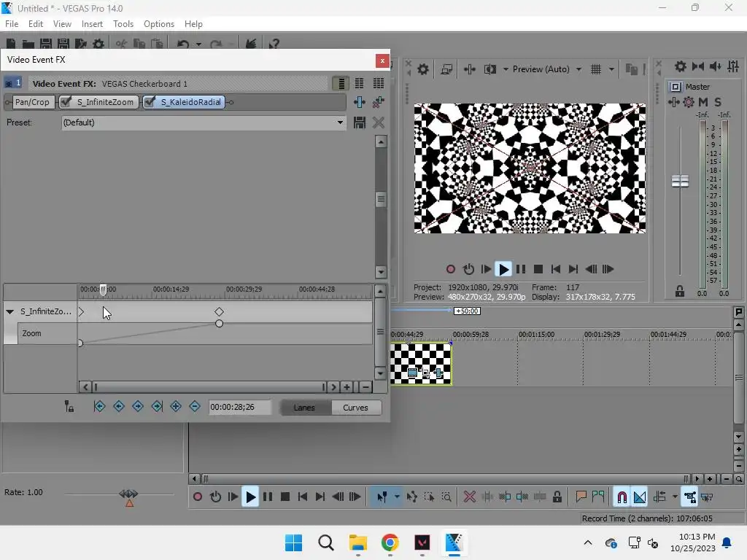Mute the Master bus with M
Screen dimensions: 747x560
(703, 102)
